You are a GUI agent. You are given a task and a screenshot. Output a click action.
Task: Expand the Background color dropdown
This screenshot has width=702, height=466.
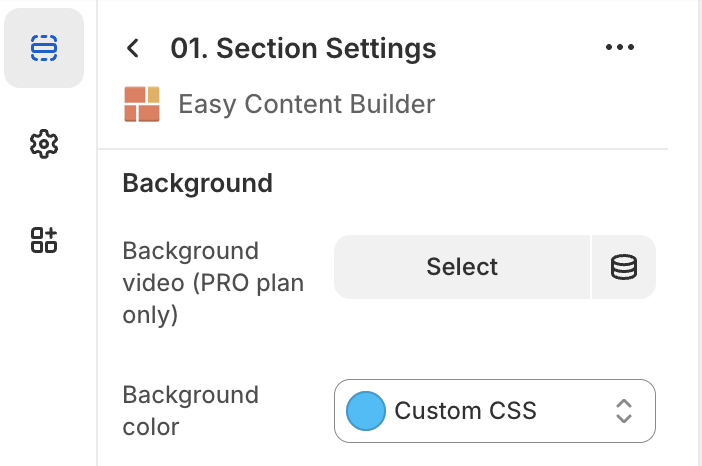tap(495, 410)
